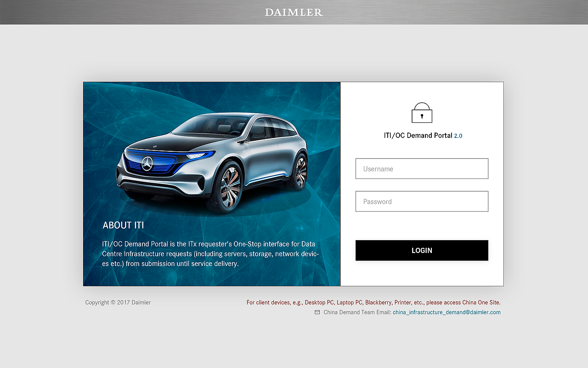Open the china_infrastructure_demand@daimler.com email link
Viewport: 588px width, 368px height.
(x=447, y=312)
